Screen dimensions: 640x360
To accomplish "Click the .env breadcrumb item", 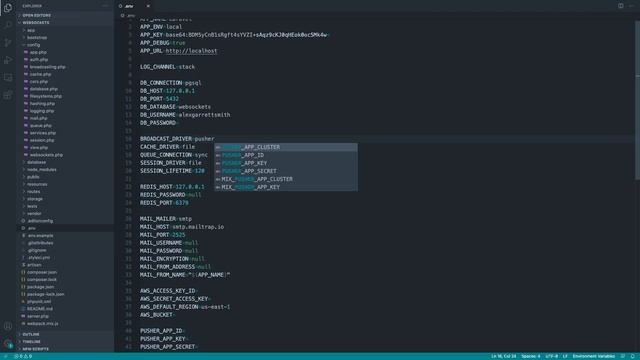I will click(x=128, y=16).
